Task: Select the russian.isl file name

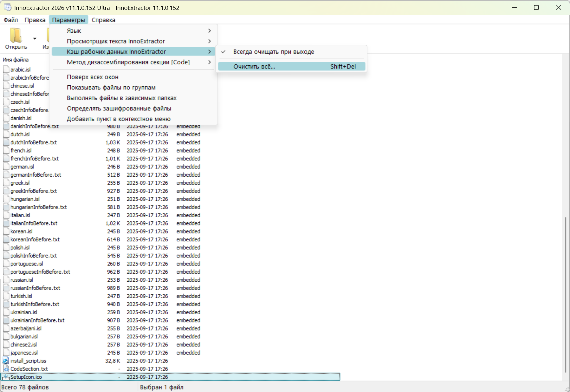Action: [x=22, y=280]
